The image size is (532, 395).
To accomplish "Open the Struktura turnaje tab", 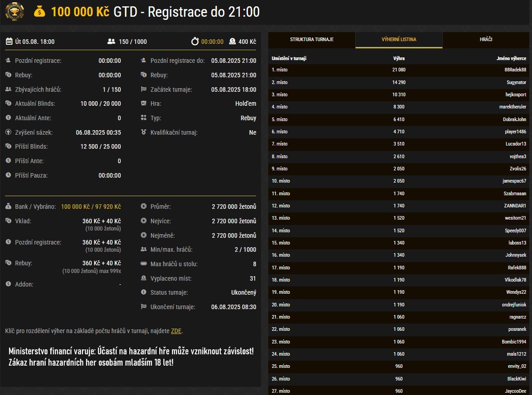I will pyautogui.click(x=312, y=39).
